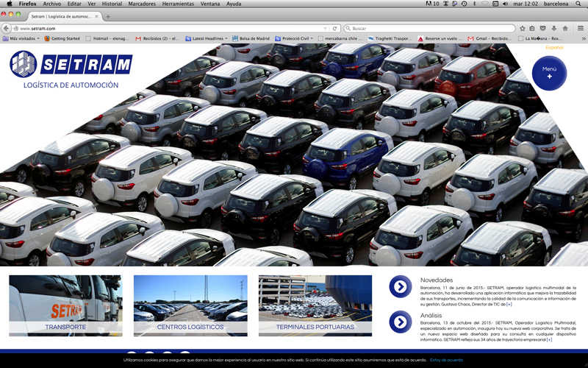Image resolution: width=588 pixels, height=368 pixels.
Task: Open the Marcadores menu
Action: (x=142, y=4)
